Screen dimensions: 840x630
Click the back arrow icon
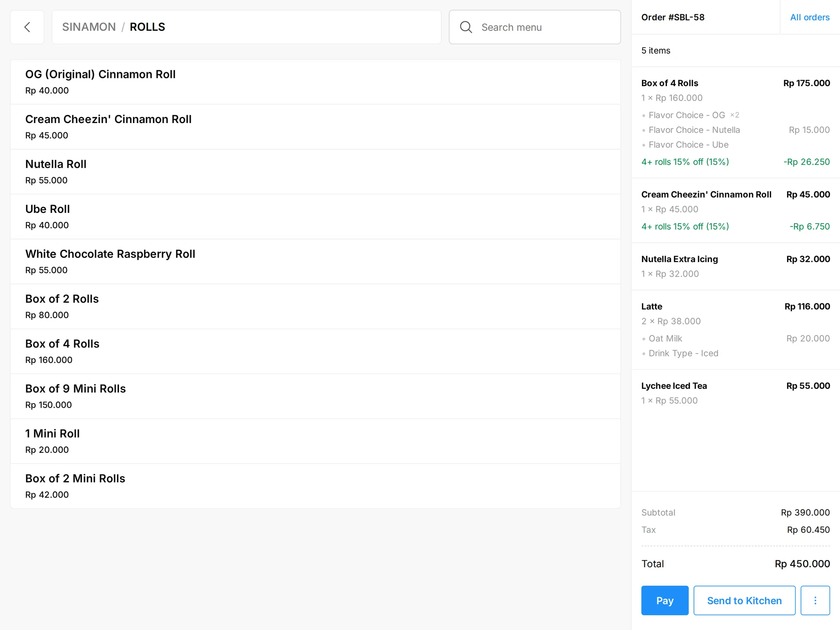[x=27, y=27]
